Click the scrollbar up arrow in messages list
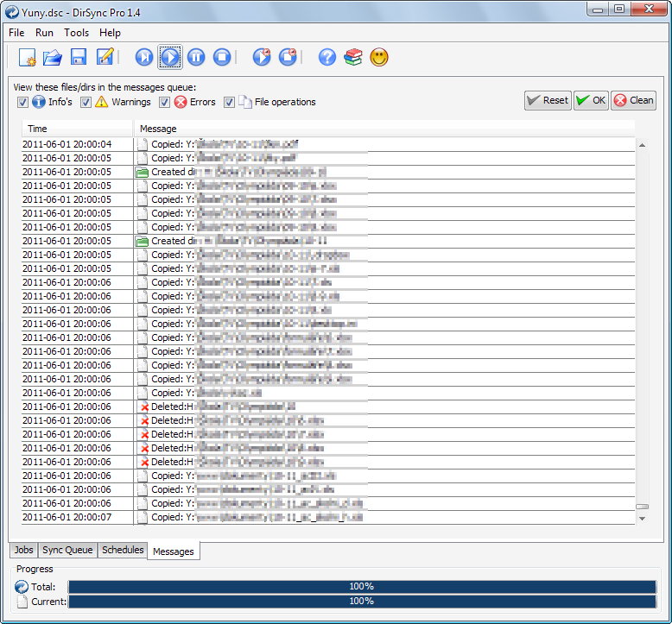 point(642,145)
